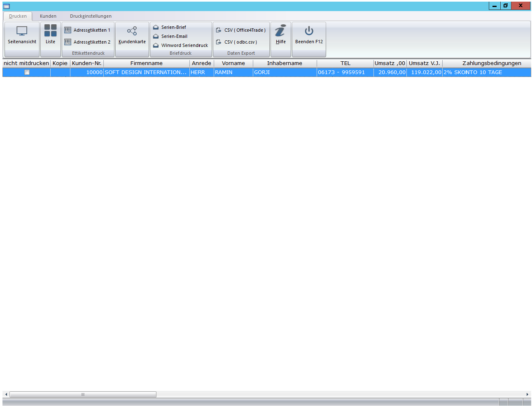Export data as odbc.csv
This screenshot has width=532, height=409.
coord(237,42)
